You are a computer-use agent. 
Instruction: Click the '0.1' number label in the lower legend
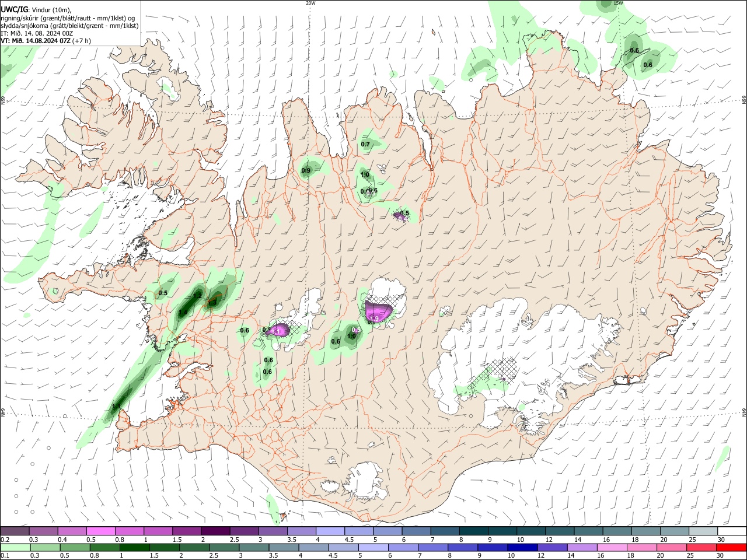(x=5, y=556)
